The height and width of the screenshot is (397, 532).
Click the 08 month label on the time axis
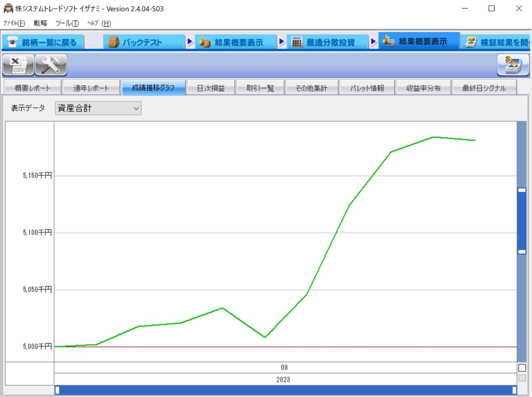[x=284, y=367]
